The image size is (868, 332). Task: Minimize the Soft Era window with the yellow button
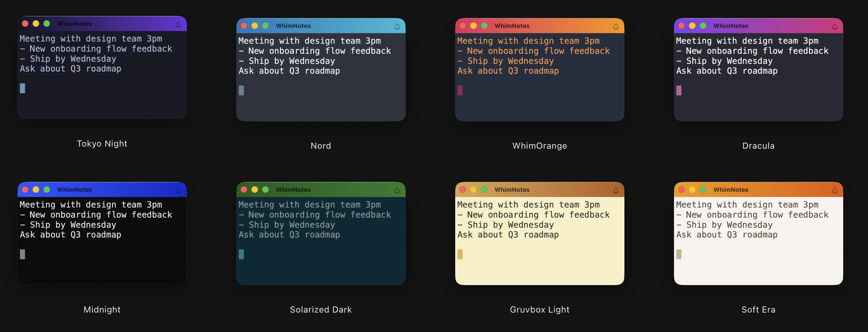pos(692,189)
